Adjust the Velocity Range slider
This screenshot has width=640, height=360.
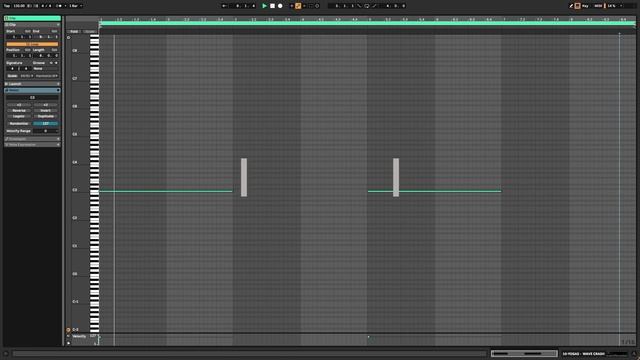click(45, 131)
